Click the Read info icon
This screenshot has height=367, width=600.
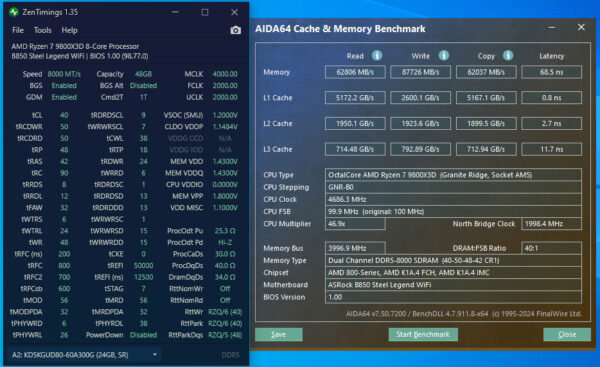[377, 55]
